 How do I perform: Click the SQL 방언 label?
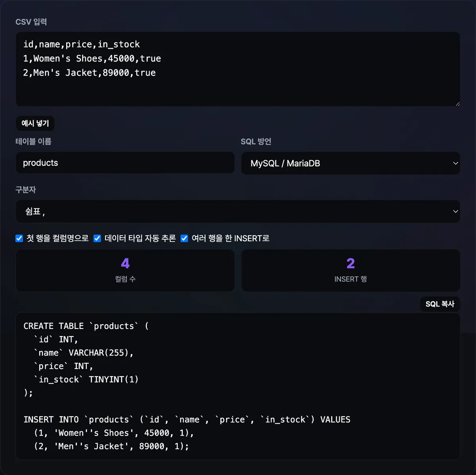pos(256,142)
